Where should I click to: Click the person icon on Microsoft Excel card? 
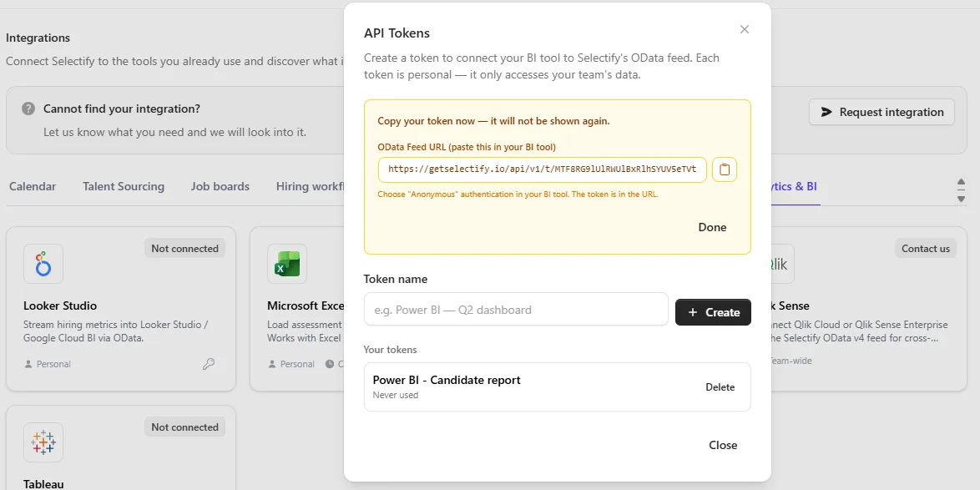pyautogui.click(x=272, y=364)
